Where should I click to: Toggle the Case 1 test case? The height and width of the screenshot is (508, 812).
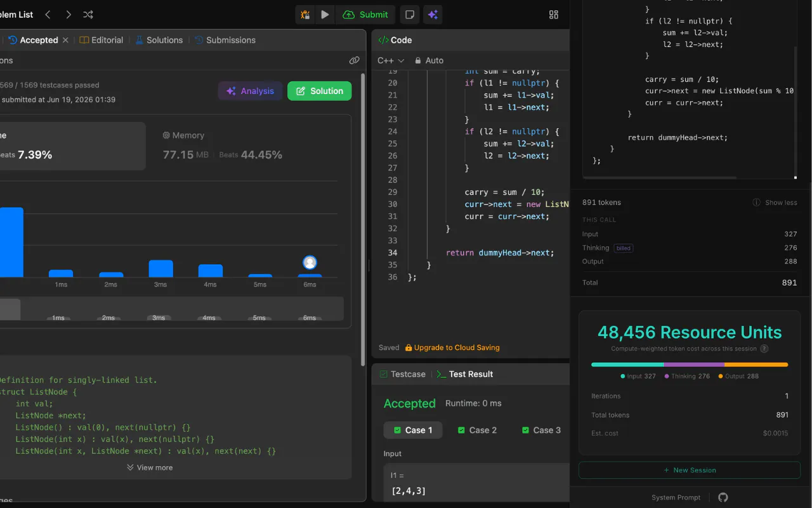(413, 430)
